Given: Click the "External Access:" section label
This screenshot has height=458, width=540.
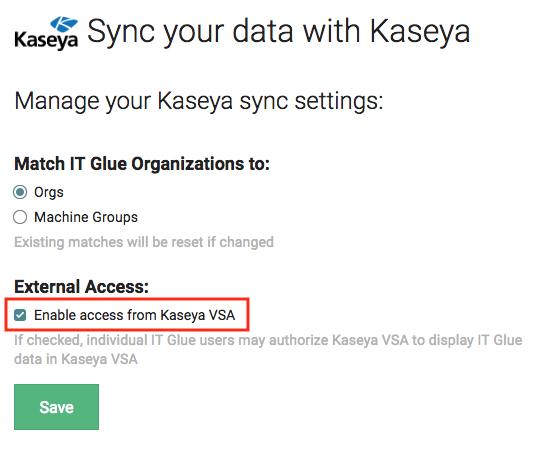Looking at the screenshot, I should (x=81, y=287).
